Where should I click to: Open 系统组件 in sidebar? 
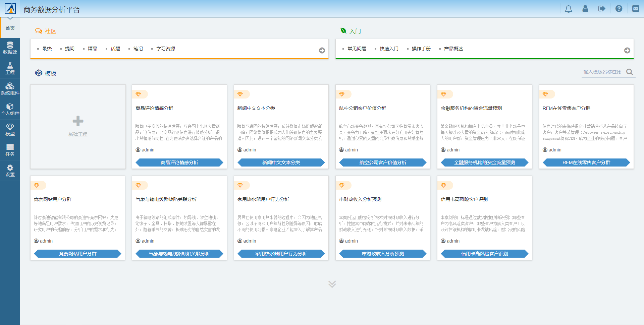click(x=10, y=89)
